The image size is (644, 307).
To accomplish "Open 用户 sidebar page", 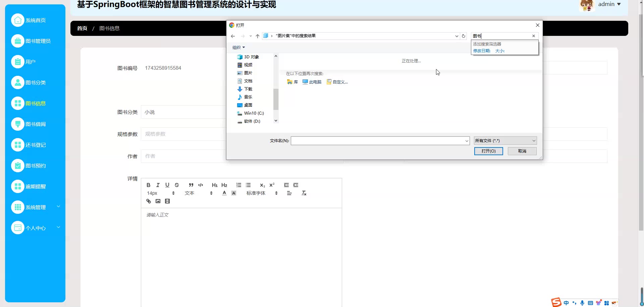I will [x=35, y=62].
